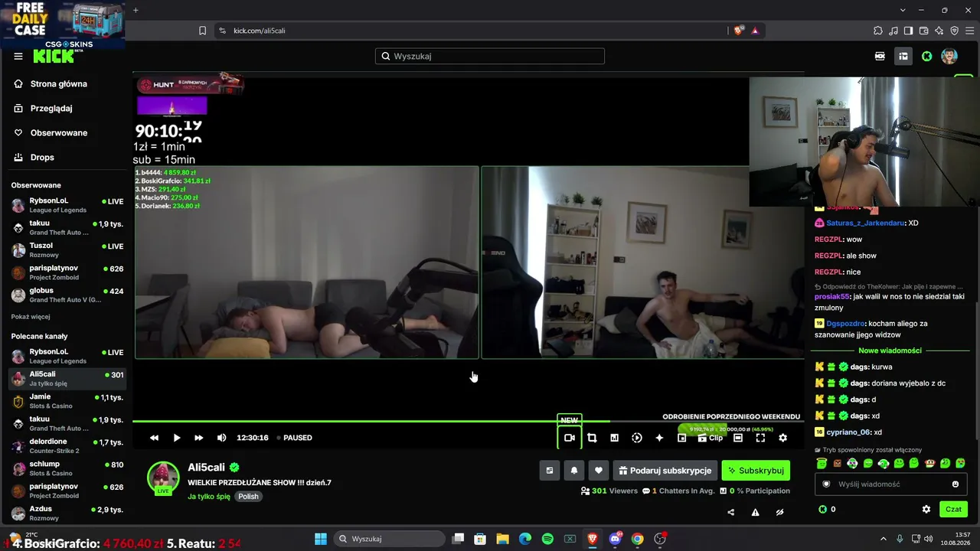This screenshot has width=980, height=551.
Task: Expand followed list with Pokaż więcej
Action: click(x=31, y=317)
